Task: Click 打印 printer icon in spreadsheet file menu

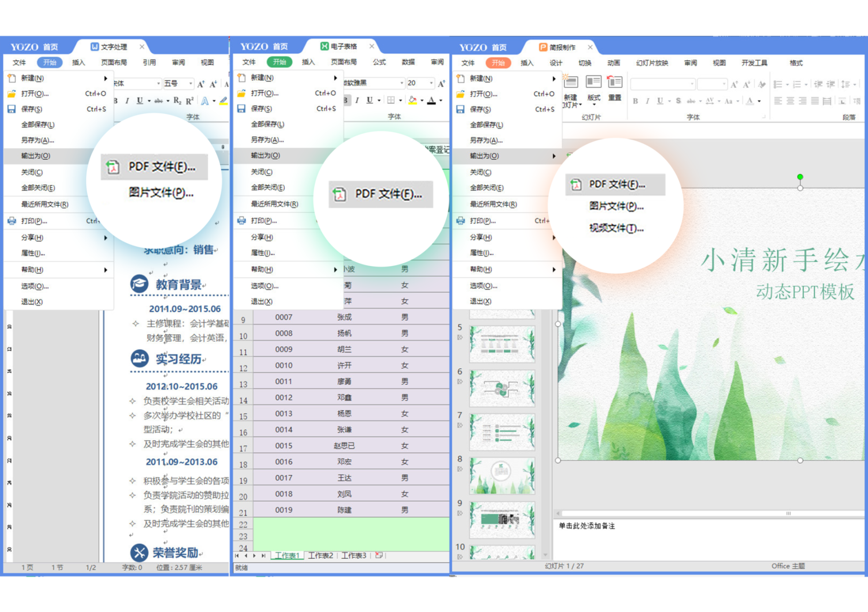Action: 241,220
